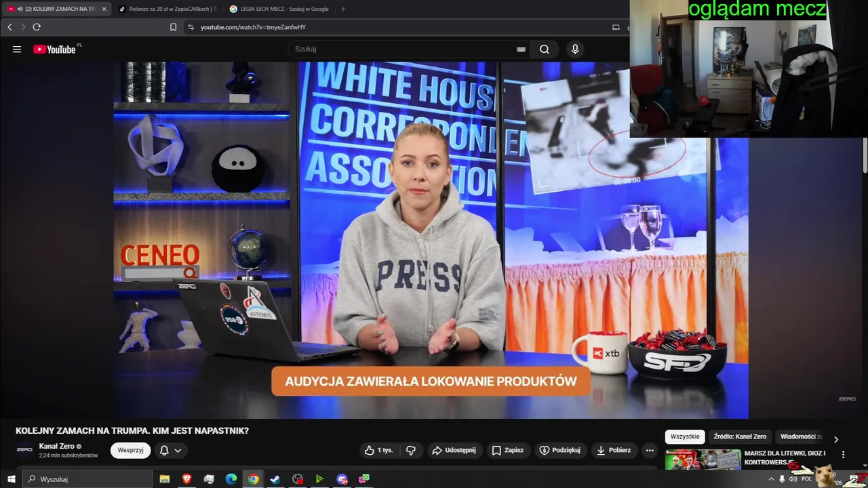Open Steam from the taskbar
868x488 pixels.
[x=275, y=479]
